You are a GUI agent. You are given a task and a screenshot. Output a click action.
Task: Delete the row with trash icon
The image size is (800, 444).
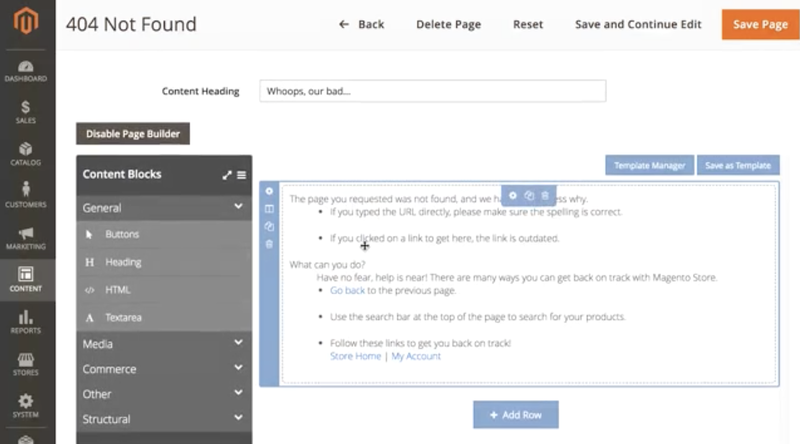[x=269, y=244]
